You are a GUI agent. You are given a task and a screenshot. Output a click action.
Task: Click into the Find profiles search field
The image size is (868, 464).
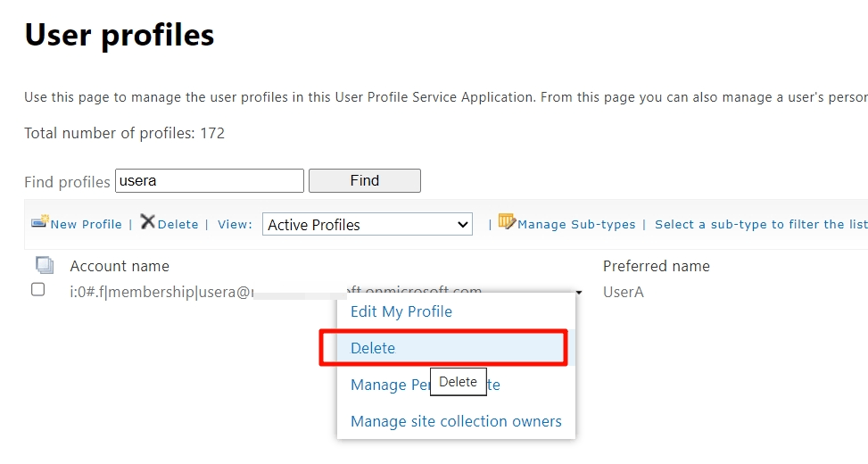209,181
